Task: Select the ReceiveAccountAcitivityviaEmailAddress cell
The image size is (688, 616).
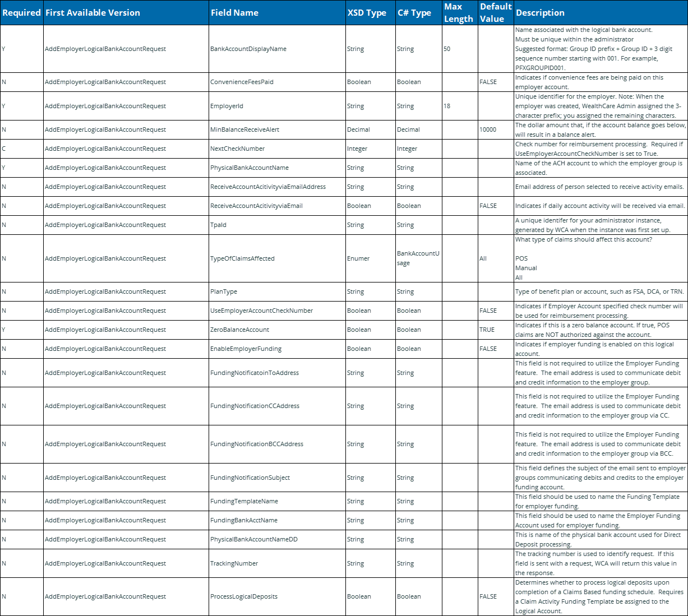Action: (x=277, y=187)
